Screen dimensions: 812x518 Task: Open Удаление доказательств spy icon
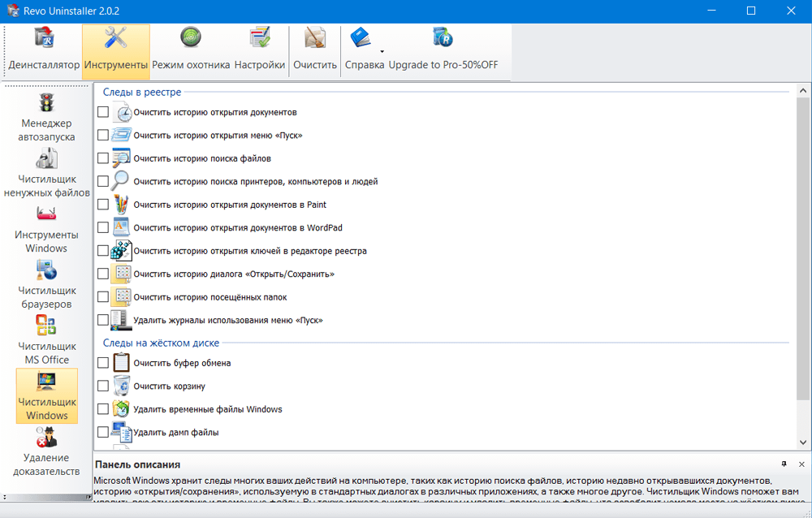[46, 437]
